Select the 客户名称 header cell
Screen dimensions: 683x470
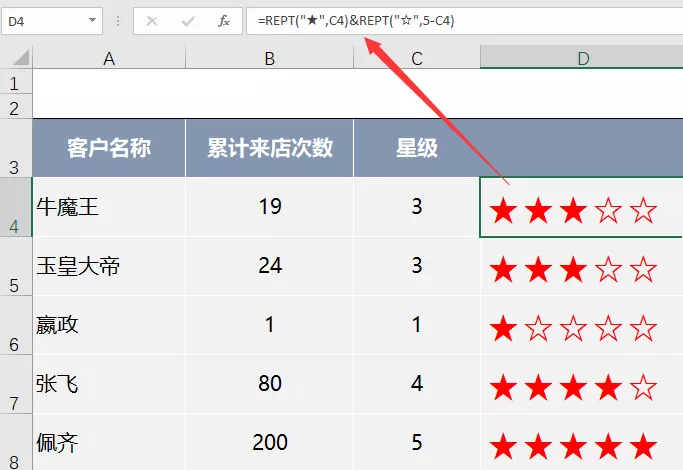pos(109,149)
